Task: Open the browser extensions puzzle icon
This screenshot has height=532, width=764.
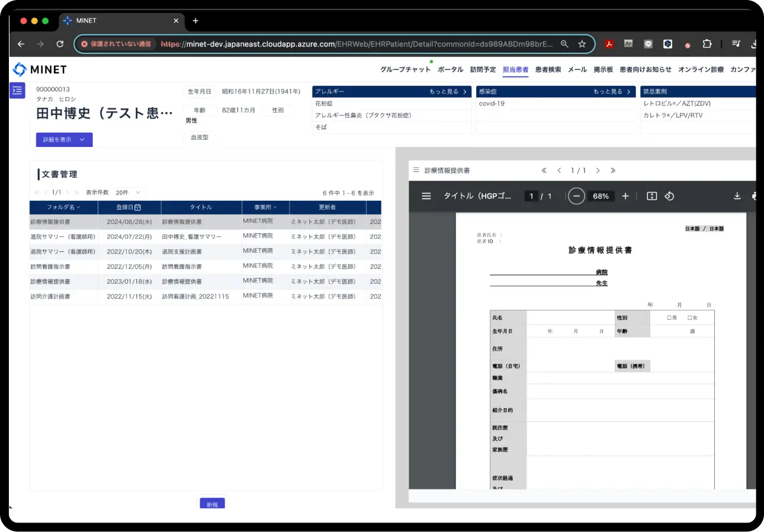Action: (707, 44)
